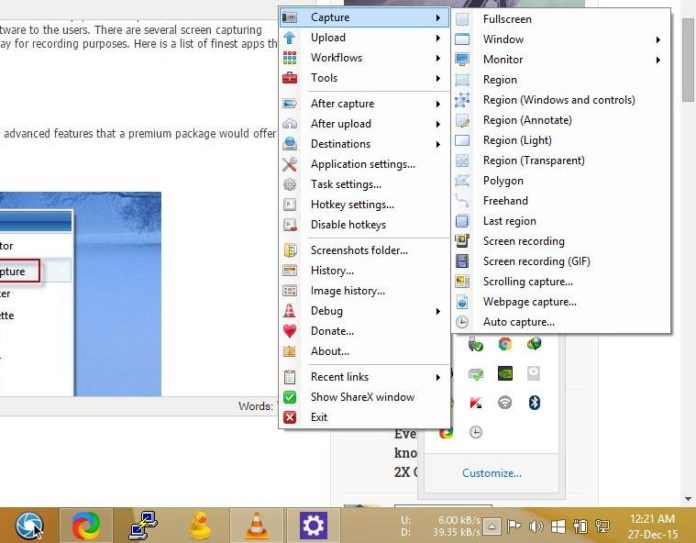Click the Fullscreen capture icon
The height and width of the screenshot is (543, 696).
[462, 19]
